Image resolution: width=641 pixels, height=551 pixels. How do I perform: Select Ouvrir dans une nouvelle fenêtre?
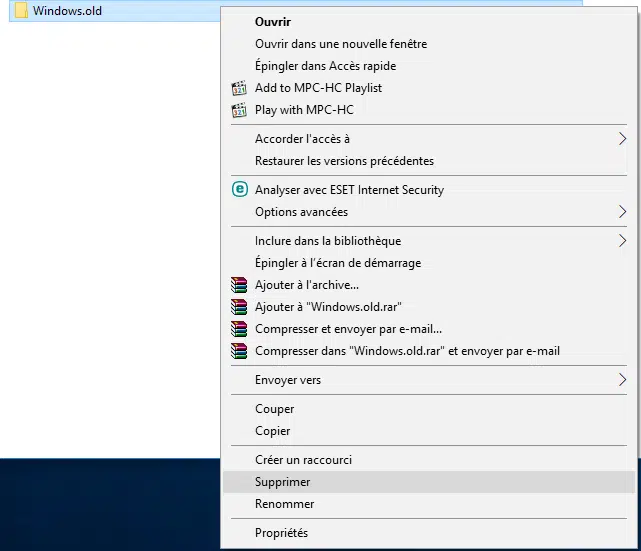(429, 44)
